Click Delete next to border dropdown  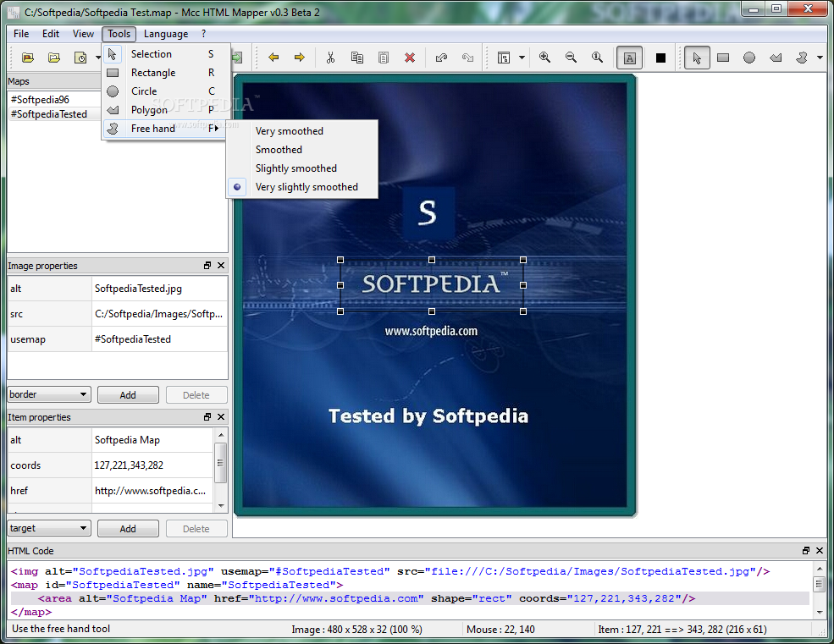click(x=196, y=395)
